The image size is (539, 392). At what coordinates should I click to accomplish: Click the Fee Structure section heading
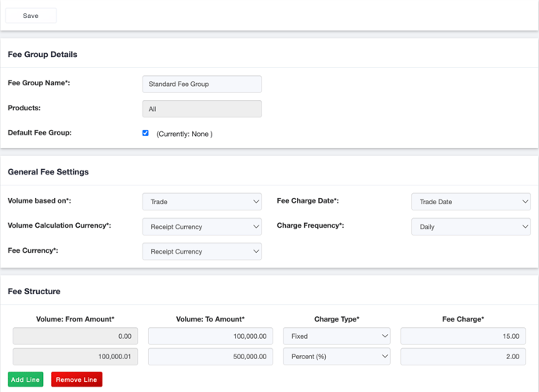34,291
